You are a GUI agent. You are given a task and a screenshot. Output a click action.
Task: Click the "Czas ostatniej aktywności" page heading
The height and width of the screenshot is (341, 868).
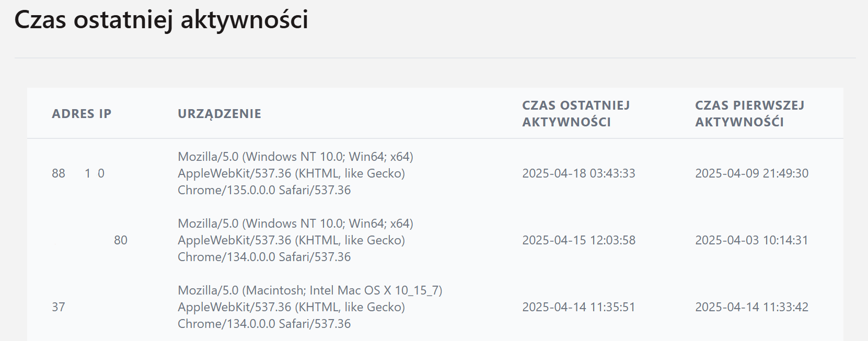point(161,20)
